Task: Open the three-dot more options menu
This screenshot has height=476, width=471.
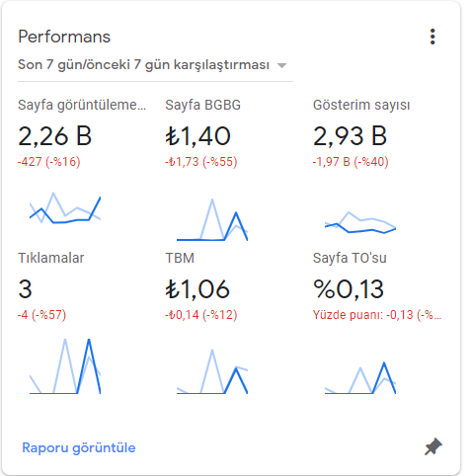Action: [x=432, y=37]
